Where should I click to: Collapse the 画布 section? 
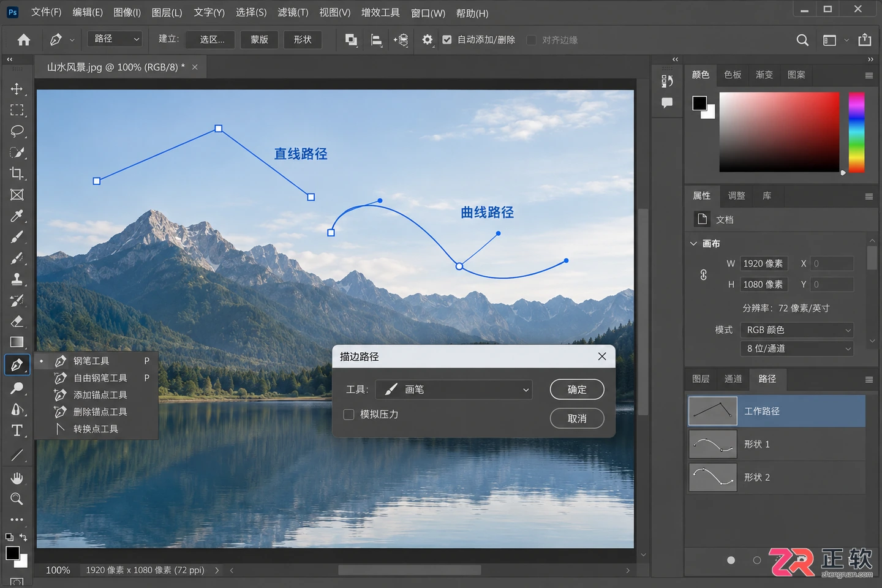point(693,244)
